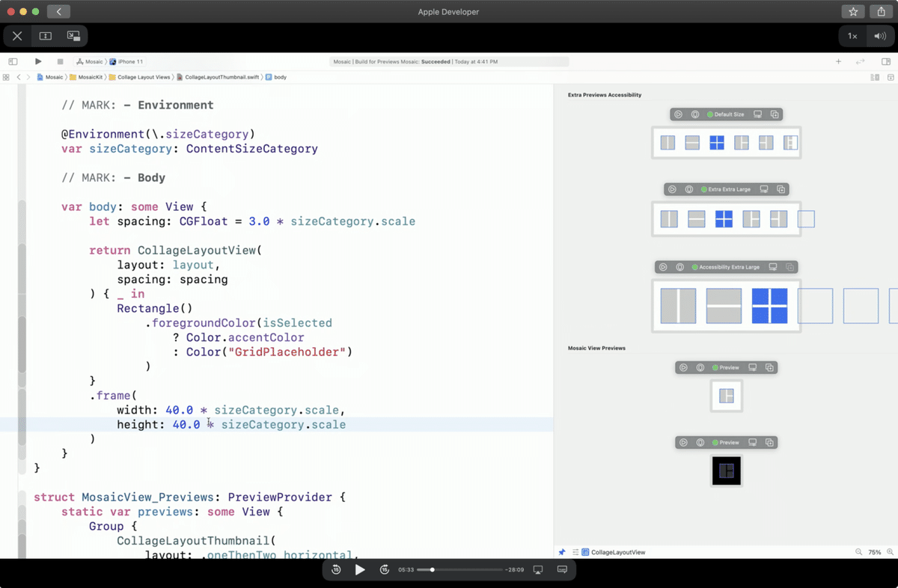The width and height of the screenshot is (898, 588).
Task: Open the 75% canvas zoom menu
Action: 875,552
